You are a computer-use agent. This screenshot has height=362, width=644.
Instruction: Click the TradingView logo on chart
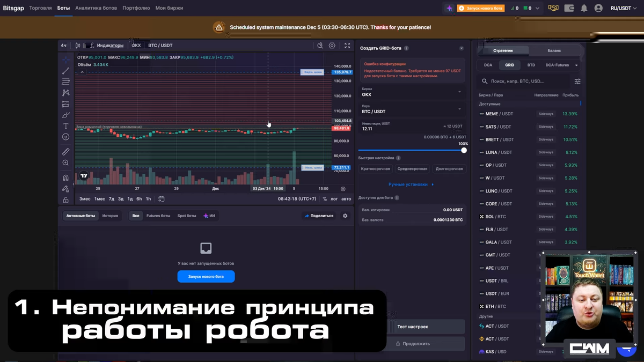pyautogui.click(x=84, y=175)
